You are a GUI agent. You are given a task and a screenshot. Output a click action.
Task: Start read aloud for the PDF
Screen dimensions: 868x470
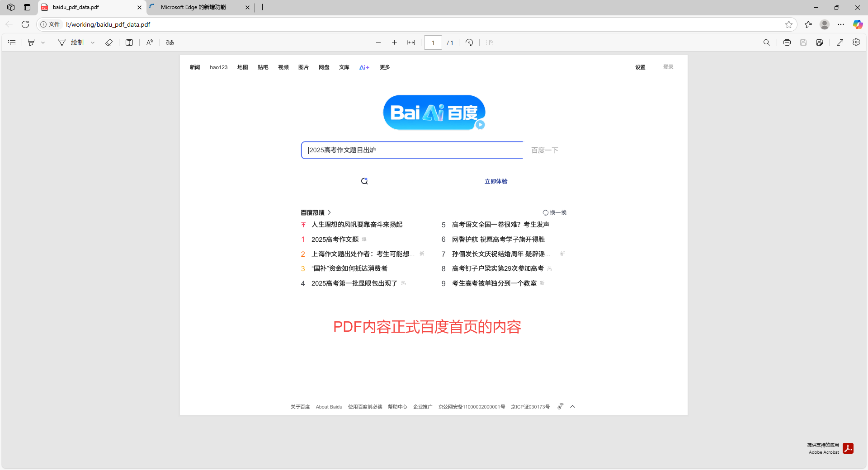click(150, 42)
